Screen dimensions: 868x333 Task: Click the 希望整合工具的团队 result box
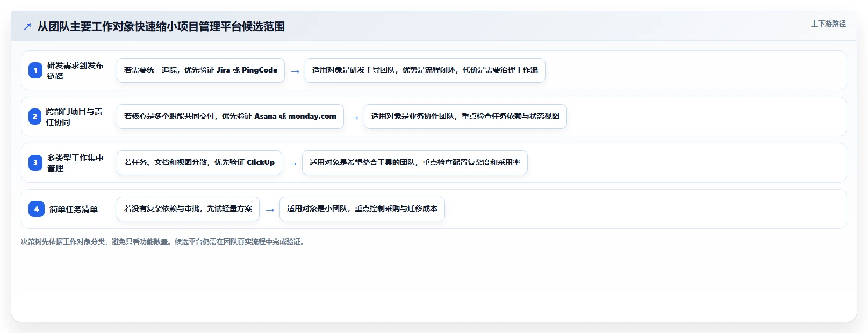[x=415, y=163]
